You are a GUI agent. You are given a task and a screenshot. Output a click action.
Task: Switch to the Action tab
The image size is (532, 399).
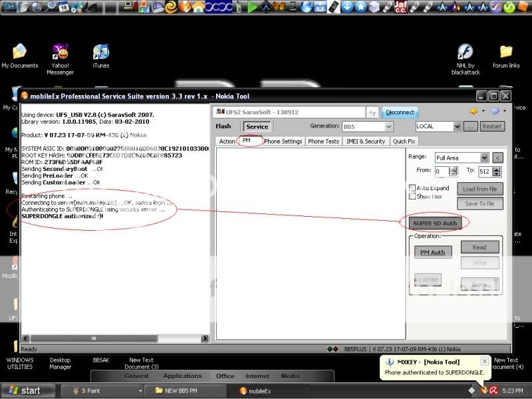pyautogui.click(x=227, y=142)
